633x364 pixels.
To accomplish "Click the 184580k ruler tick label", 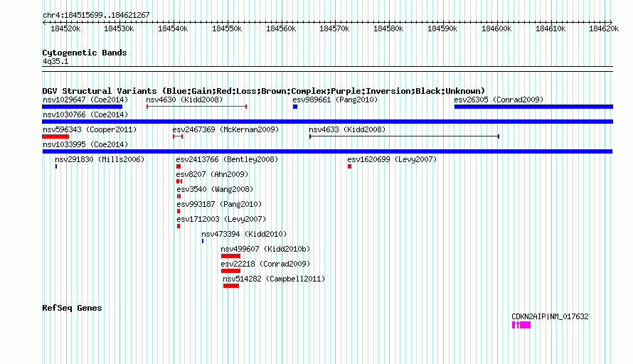I will [388, 28].
